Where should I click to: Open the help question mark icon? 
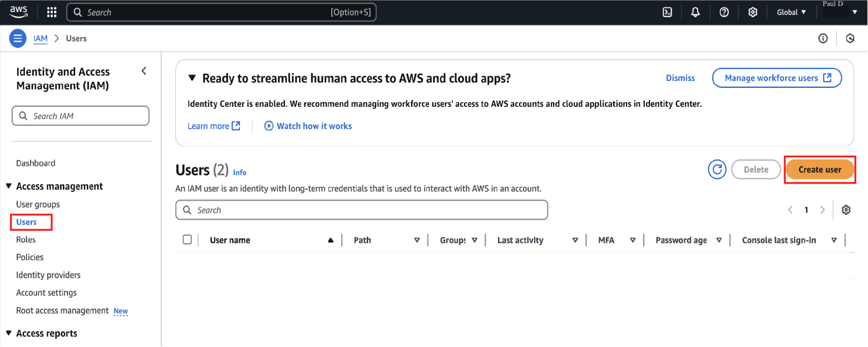(724, 12)
